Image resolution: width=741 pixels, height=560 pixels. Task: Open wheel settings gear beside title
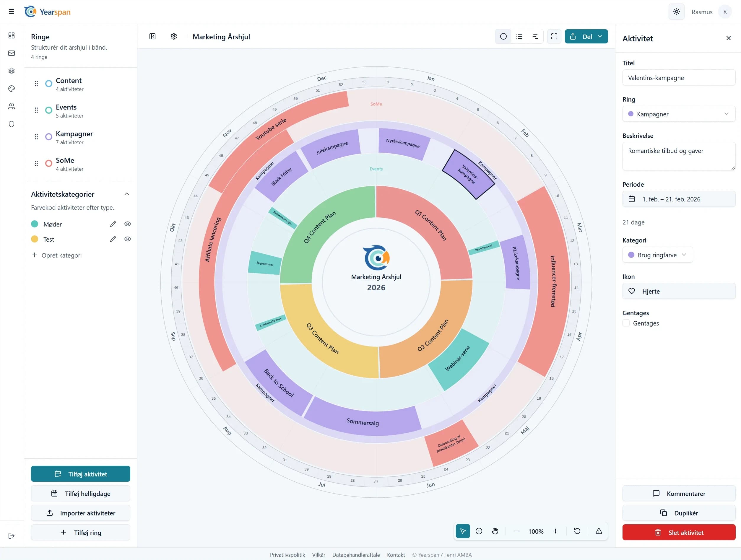pyautogui.click(x=173, y=37)
